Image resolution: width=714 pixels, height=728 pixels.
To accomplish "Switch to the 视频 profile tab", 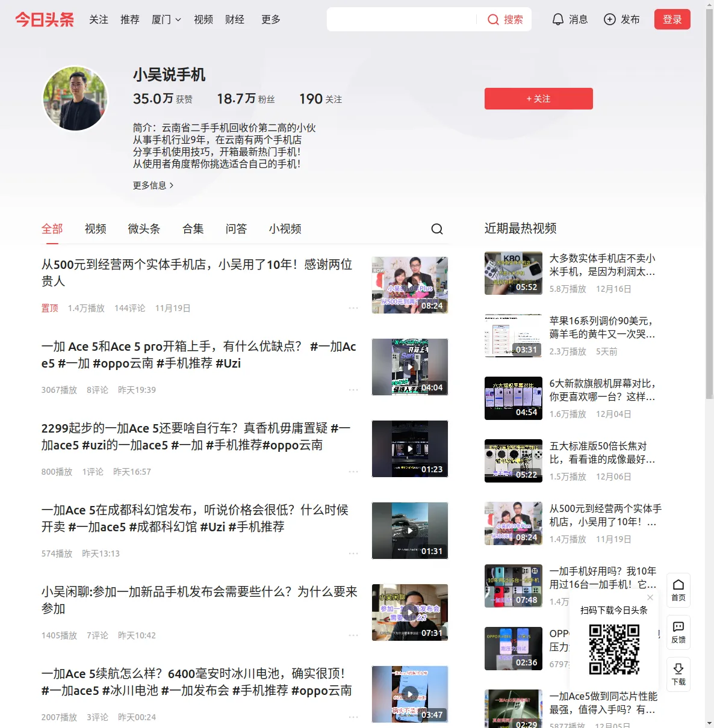I will tap(96, 229).
